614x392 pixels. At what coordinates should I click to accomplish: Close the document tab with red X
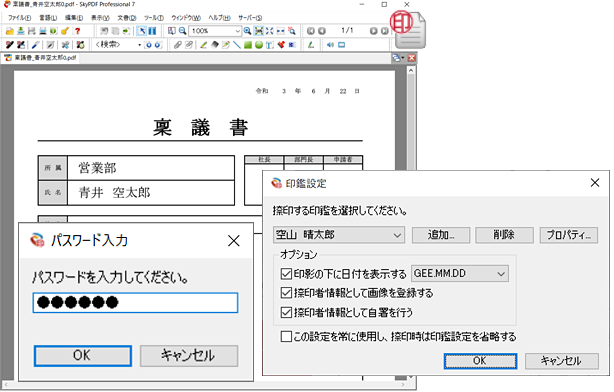click(x=412, y=58)
